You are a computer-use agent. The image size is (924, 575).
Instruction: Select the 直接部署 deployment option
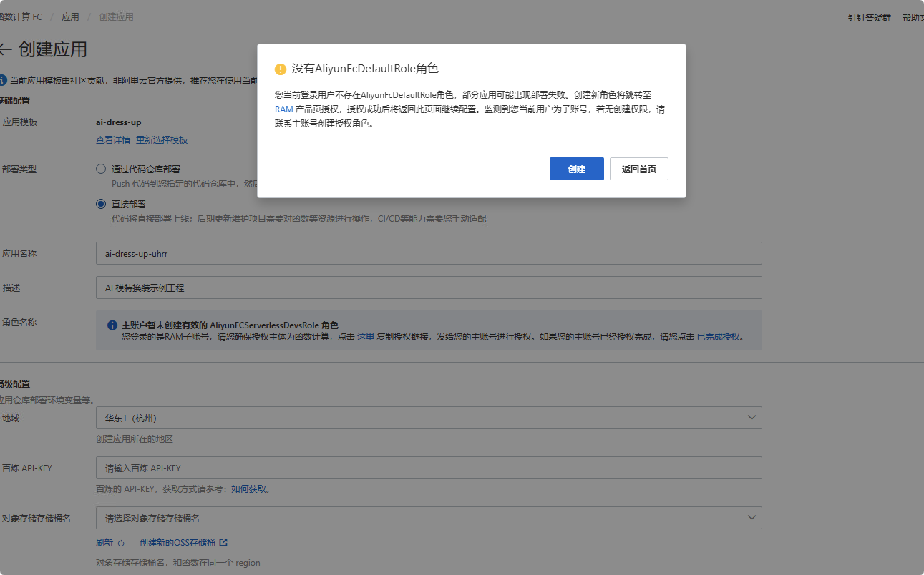(x=101, y=203)
